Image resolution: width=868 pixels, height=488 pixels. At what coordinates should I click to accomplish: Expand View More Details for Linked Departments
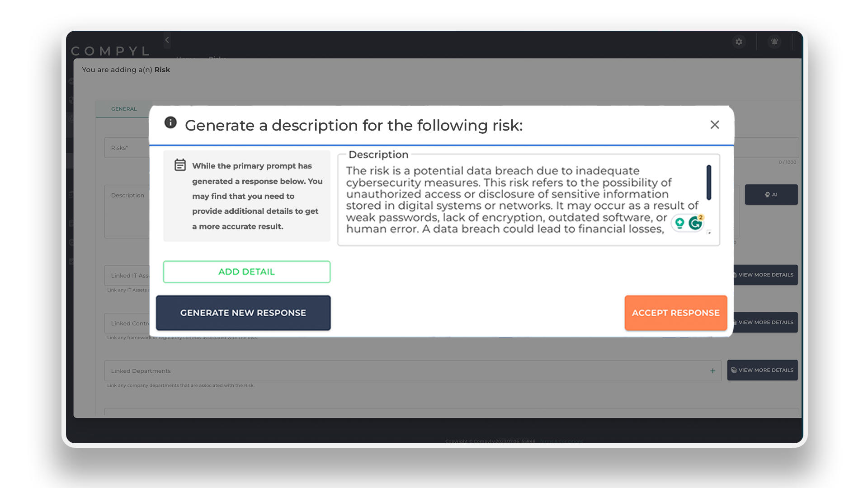point(762,370)
